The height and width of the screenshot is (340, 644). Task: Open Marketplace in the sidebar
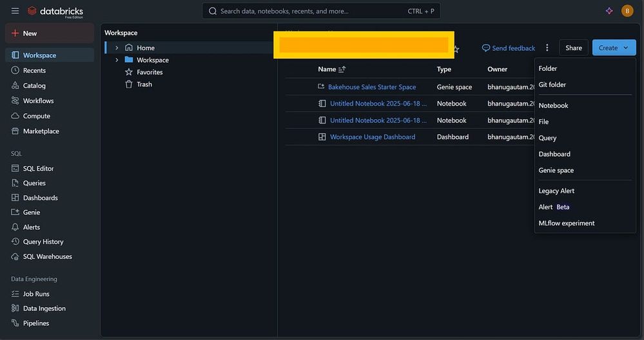[41, 131]
